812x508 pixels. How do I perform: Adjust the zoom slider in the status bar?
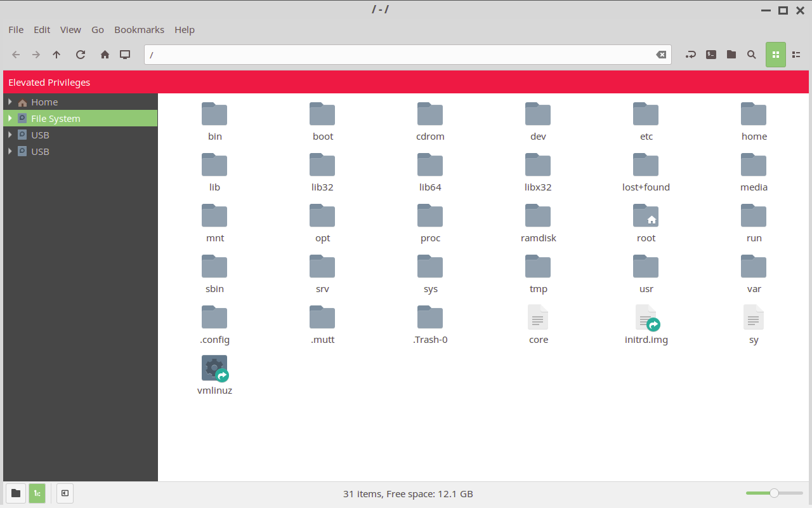click(774, 493)
